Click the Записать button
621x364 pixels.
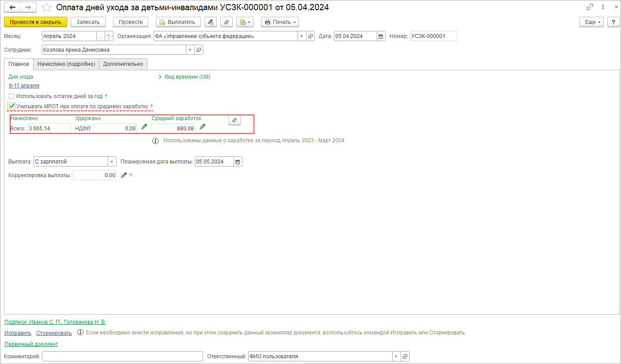88,22
